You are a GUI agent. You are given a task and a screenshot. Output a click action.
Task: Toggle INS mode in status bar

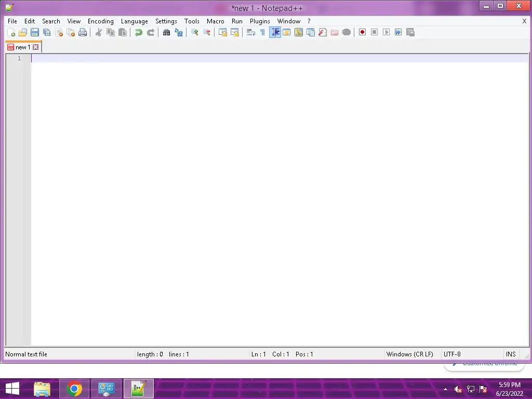(511, 354)
